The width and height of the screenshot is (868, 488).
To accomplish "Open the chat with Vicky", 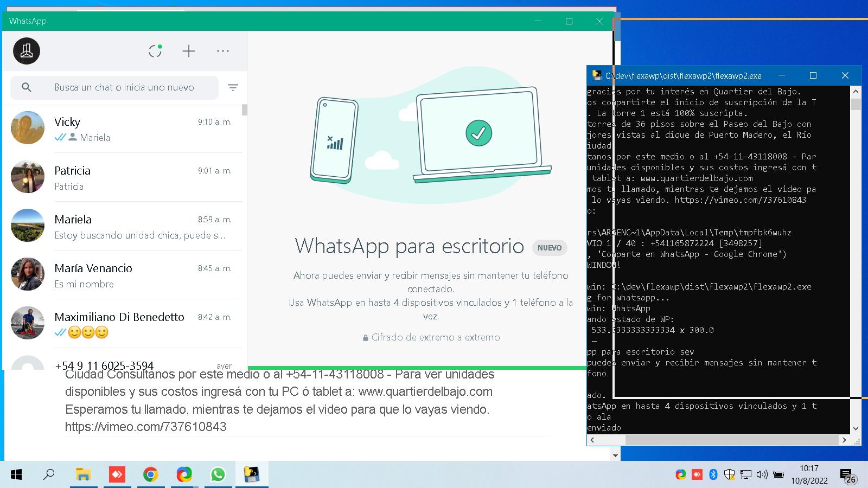I will (x=122, y=129).
